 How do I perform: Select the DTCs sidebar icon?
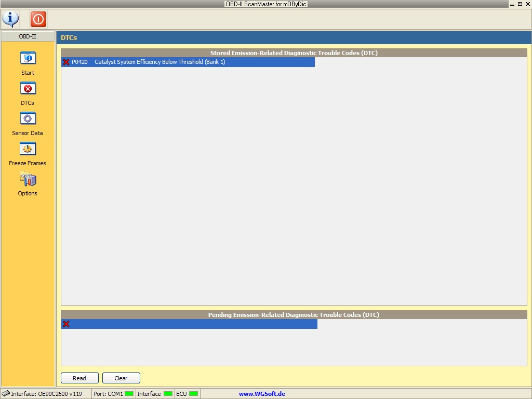28,88
